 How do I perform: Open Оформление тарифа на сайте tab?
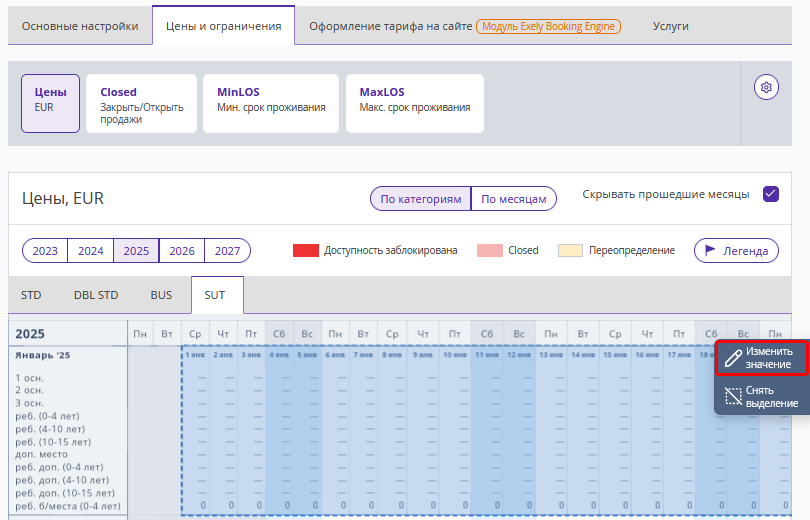(x=391, y=26)
